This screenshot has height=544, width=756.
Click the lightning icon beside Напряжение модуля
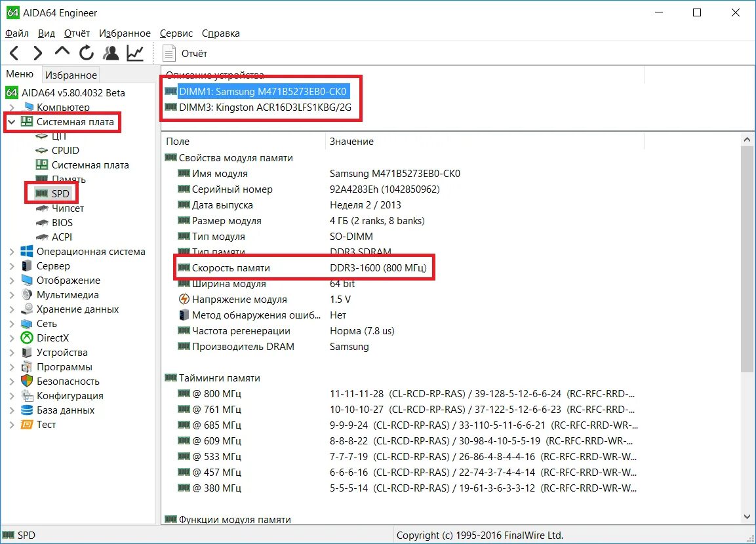(184, 300)
